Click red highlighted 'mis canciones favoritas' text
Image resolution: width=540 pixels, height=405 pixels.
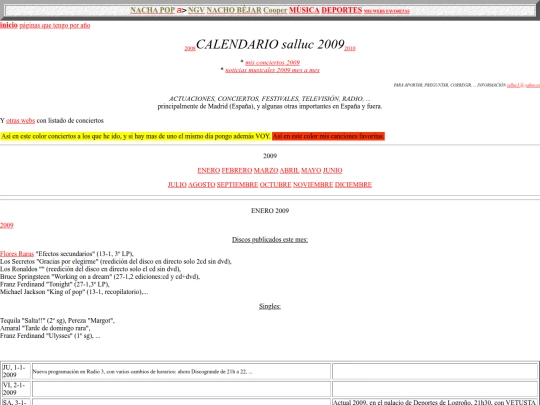tap(328, 136)
